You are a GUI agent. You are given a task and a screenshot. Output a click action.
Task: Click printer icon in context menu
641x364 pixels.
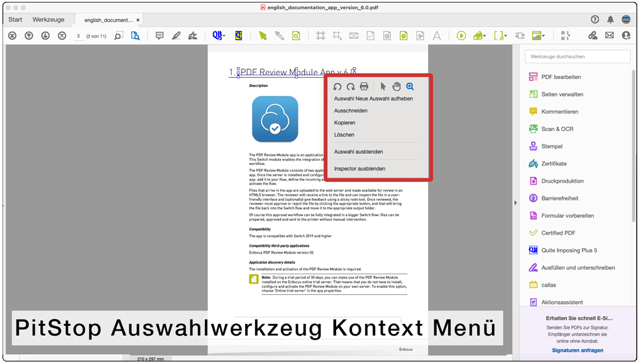pyautogui.click(x=364, y=87)
